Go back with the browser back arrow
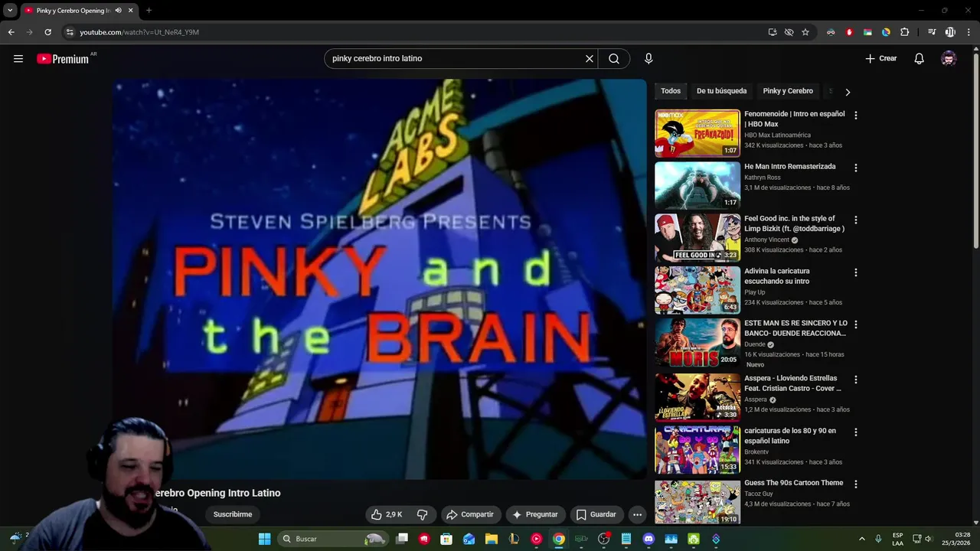 coord(11,32)
